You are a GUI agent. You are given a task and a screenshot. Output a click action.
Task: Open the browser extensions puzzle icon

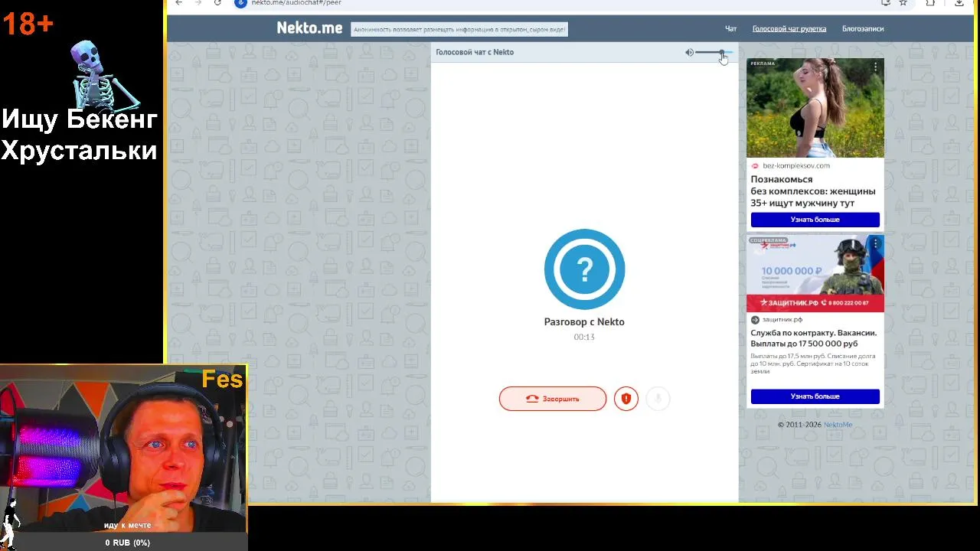930,3
